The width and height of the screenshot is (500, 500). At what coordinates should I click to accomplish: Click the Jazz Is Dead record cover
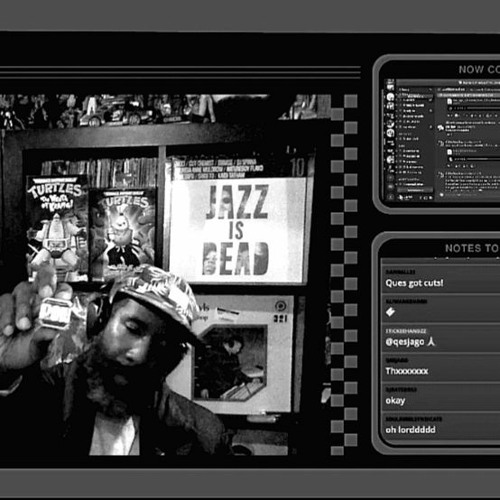(x=238, y=230)
